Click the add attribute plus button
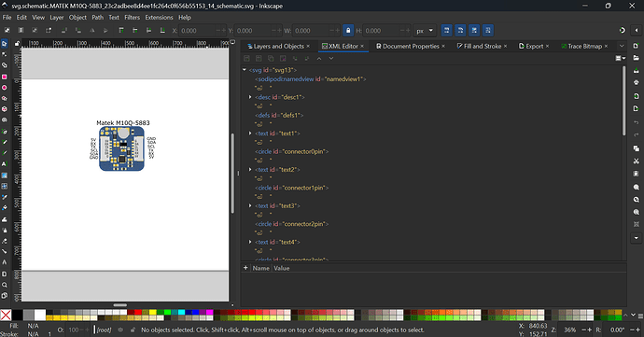This screenshot has height=337, width=644. point(245,268)
